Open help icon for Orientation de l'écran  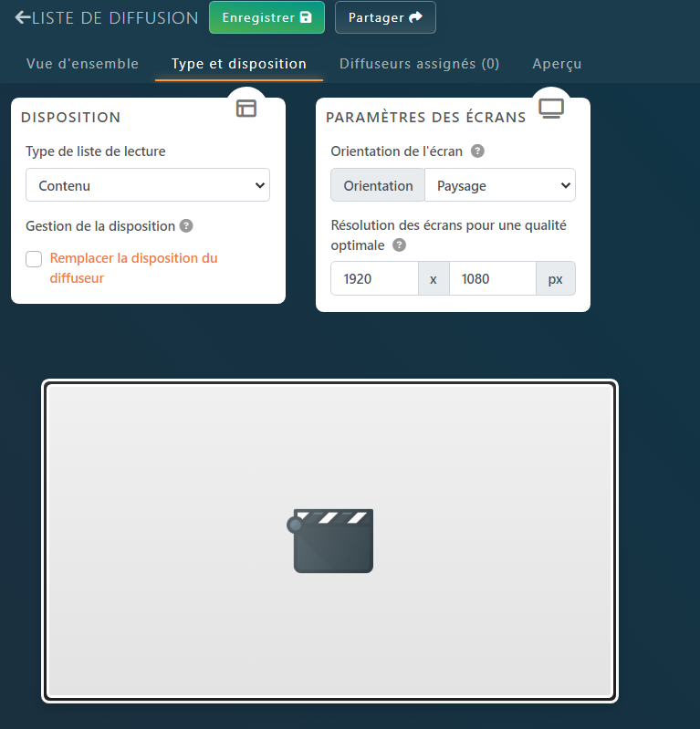(x=477, y=151)
